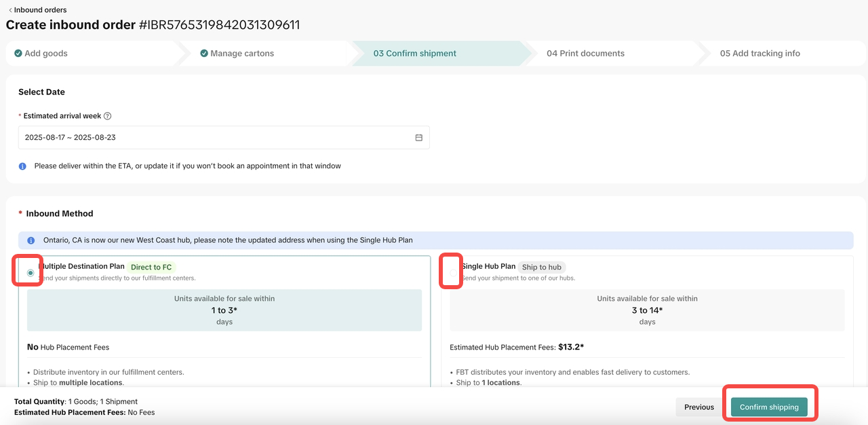Click info icon in the Ontario hub notice

click(31, 240)
